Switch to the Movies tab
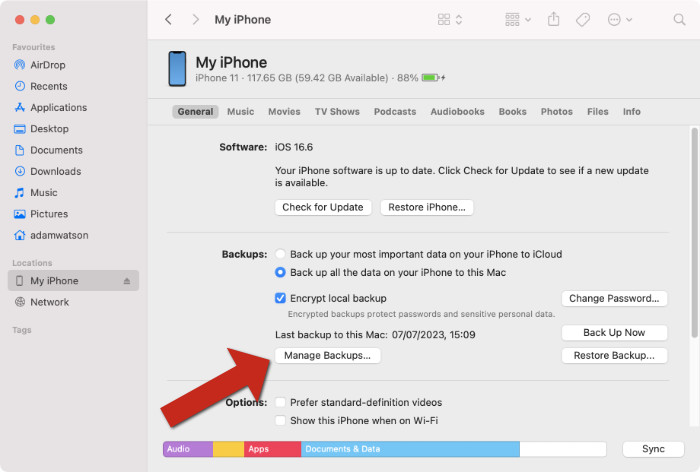 284,112
